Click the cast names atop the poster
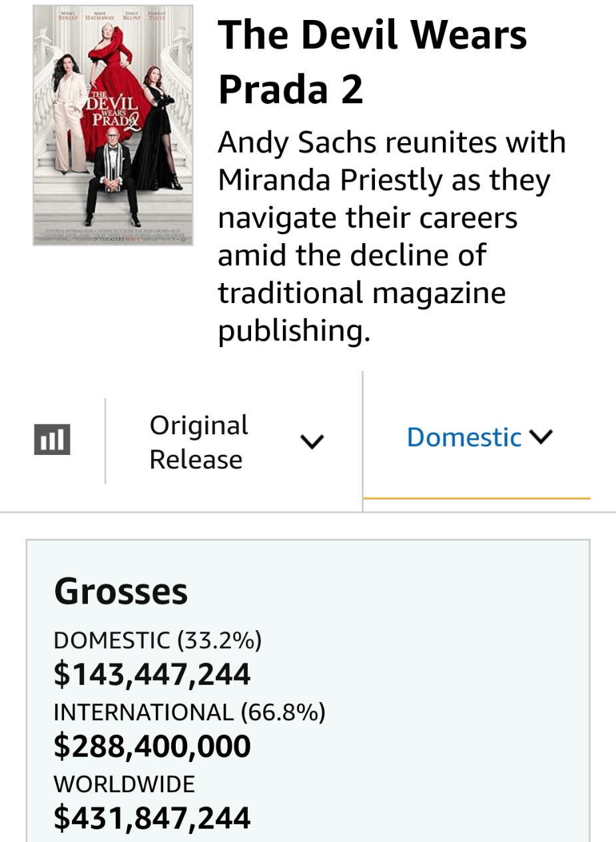Viewport: 616px width, 842px height. tap(113, 15)
